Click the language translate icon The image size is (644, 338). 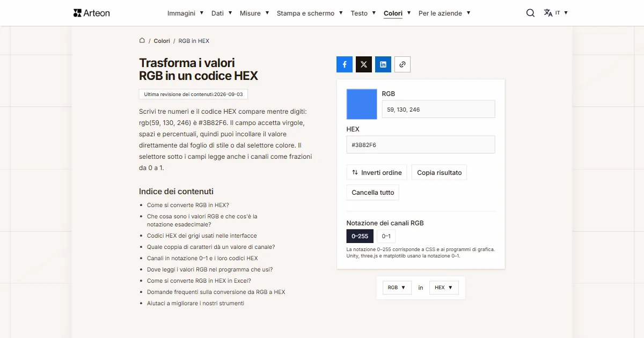coord(548,13)
